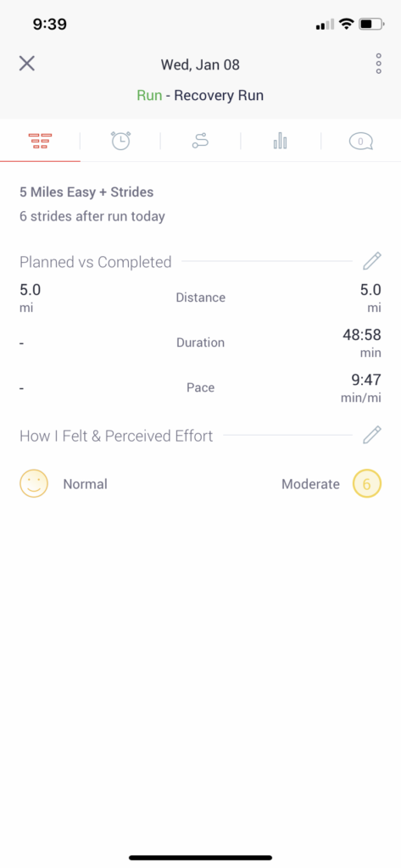Open the three-dot options menu
Screen dimensions: 401x868
[x=379, y=64]
